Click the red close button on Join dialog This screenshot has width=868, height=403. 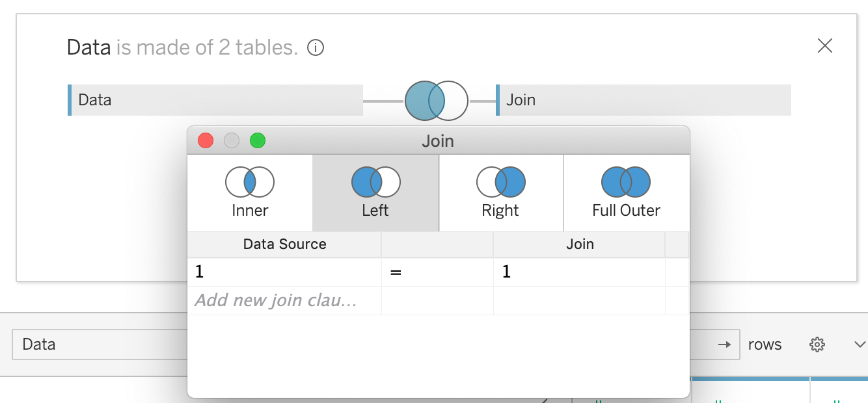pos(206,140)
